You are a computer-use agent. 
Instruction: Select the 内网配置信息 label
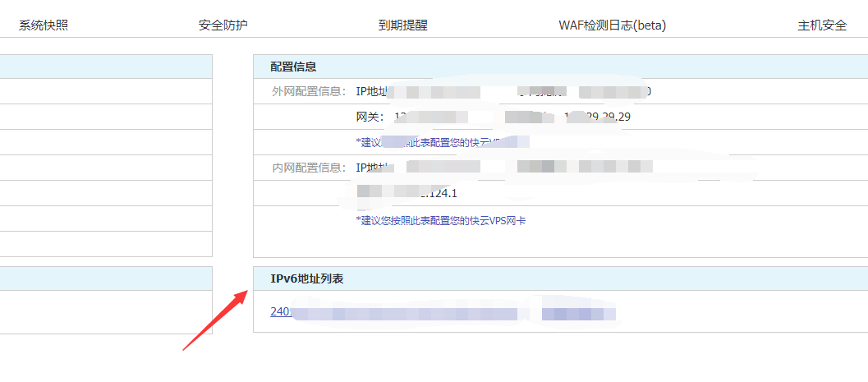[310, 168]
